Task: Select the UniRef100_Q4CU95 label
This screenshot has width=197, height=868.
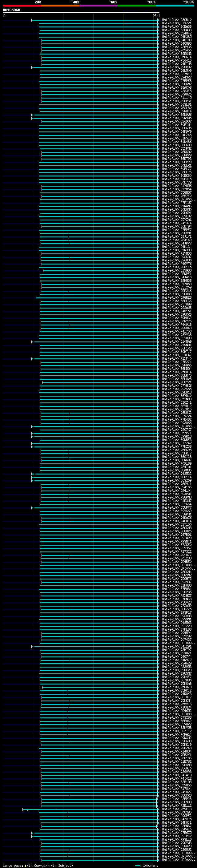Action: pos(177,43)
